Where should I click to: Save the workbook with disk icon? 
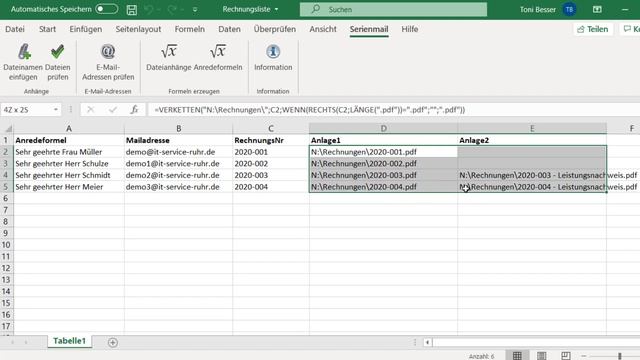tap(132, 9)
